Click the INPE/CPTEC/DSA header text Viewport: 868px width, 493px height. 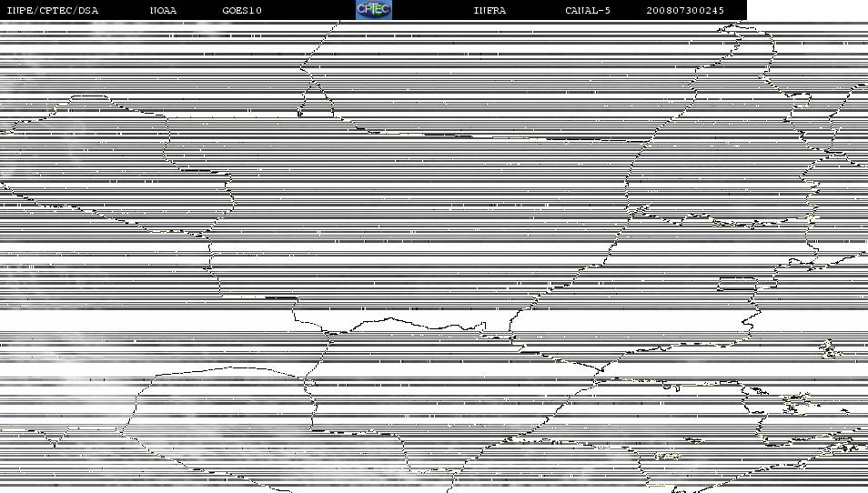tap(53, 11)
